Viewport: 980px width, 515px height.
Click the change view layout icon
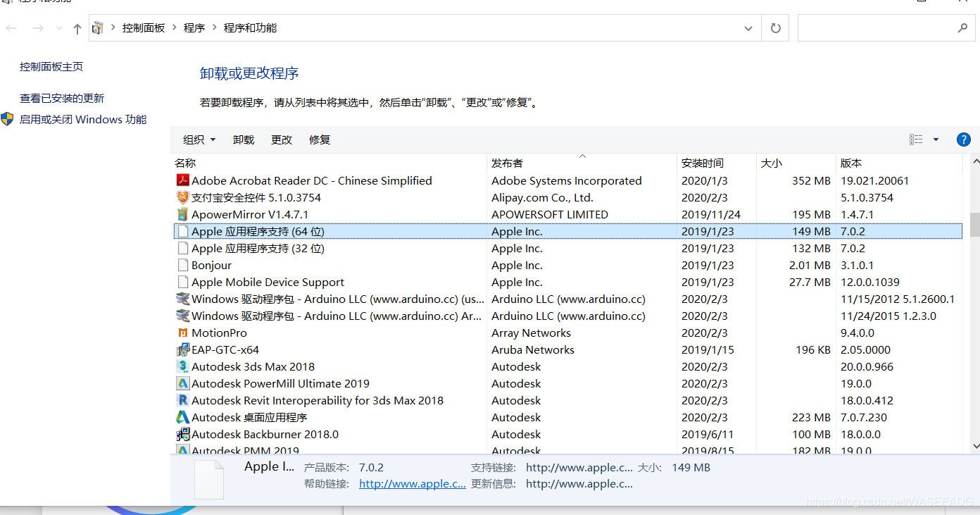coord(916,139)
